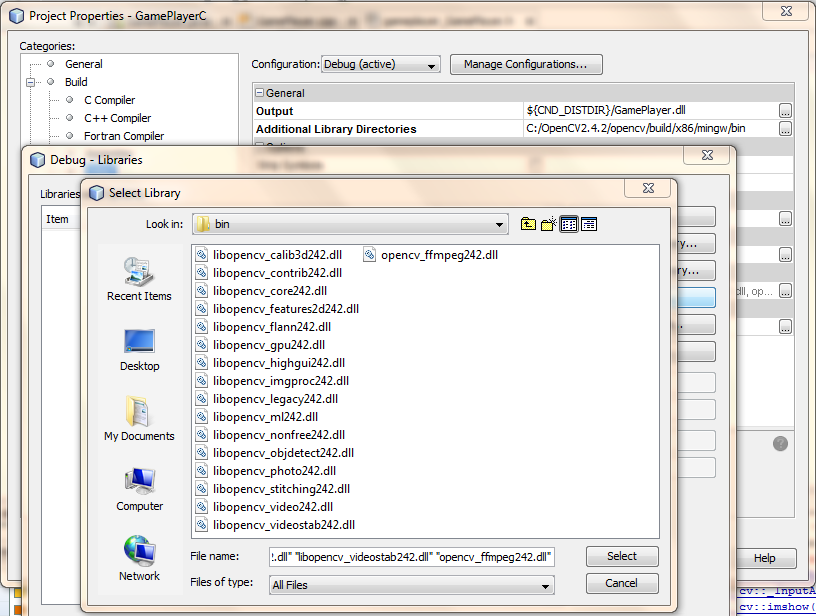816x616 pixels.
Task: Select C++ Compiler category
Action: point(118,118)
